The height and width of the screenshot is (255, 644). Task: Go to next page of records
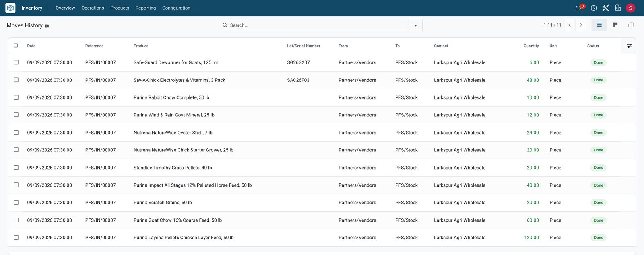coord(580,25)
